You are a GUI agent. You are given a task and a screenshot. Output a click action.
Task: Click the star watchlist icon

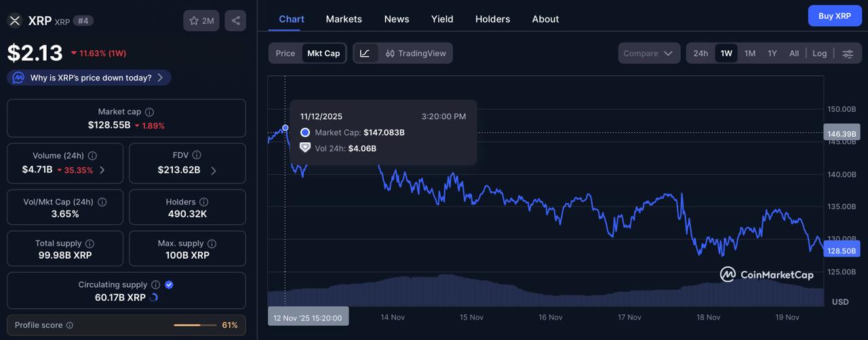coord(194,21)
